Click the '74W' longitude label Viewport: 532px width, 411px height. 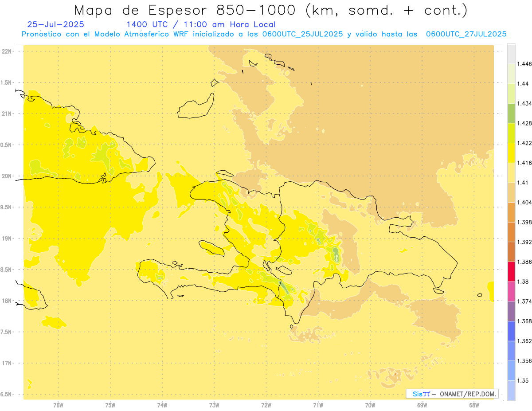tap(162, 405)
